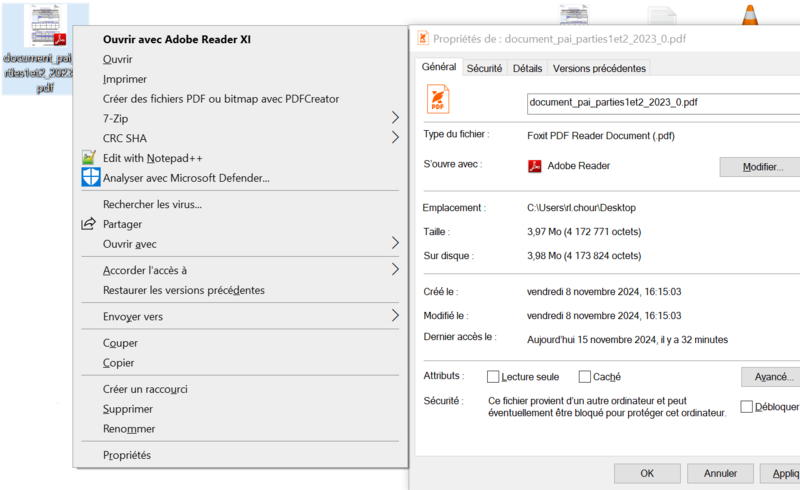Viewport: 800px width, 490px height.
Task: Tick the Caché attribute checkbox
Action: tap(585, 377)
